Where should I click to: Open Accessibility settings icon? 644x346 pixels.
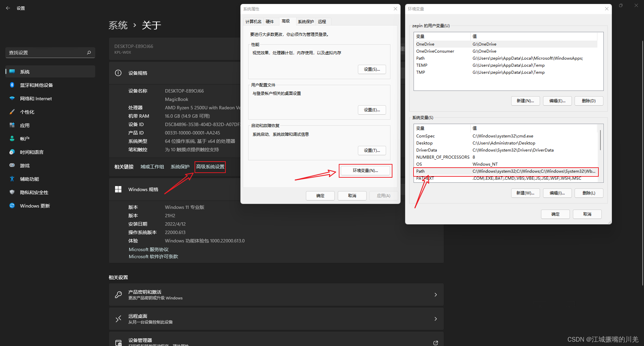[12, 179]
